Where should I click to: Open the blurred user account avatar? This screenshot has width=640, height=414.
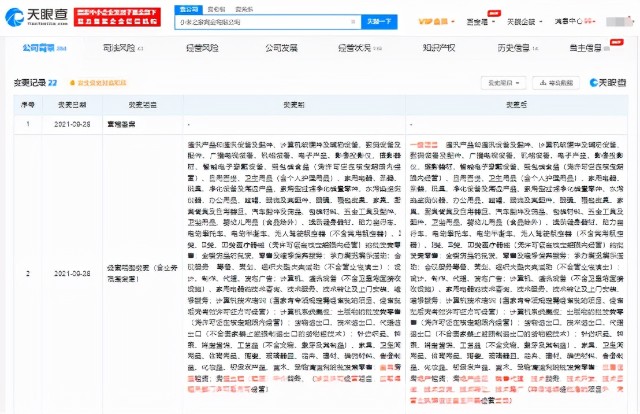point(619,21)
